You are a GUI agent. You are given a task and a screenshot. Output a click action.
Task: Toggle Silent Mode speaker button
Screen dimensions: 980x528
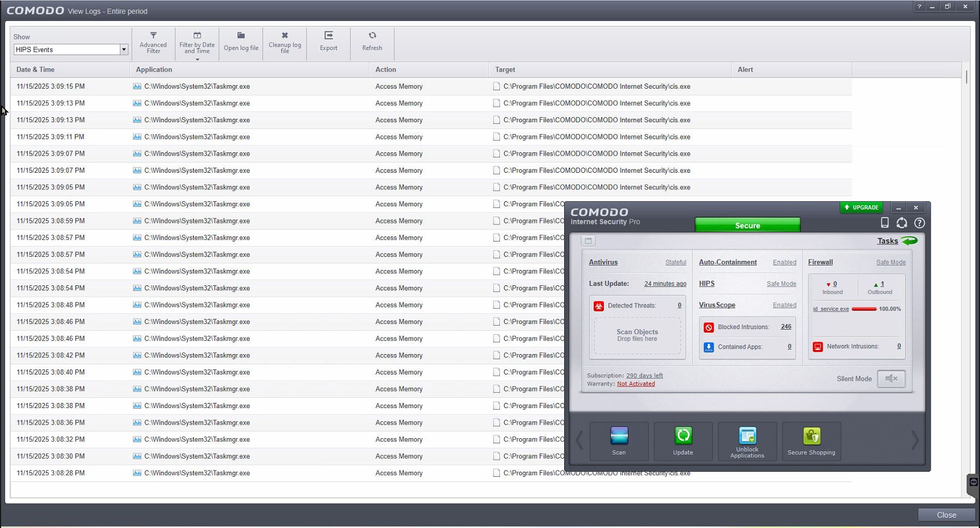(x=891, y=379)
